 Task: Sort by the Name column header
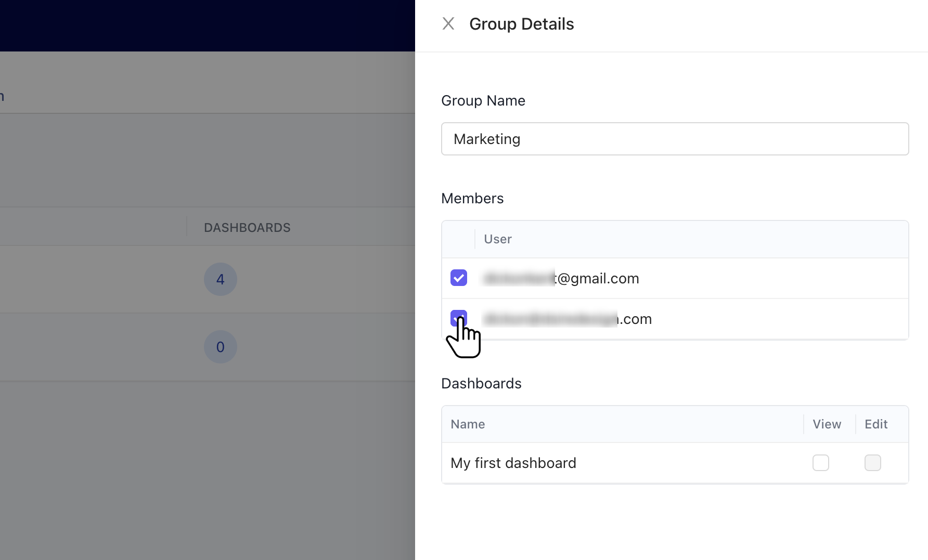pos(468,424)
